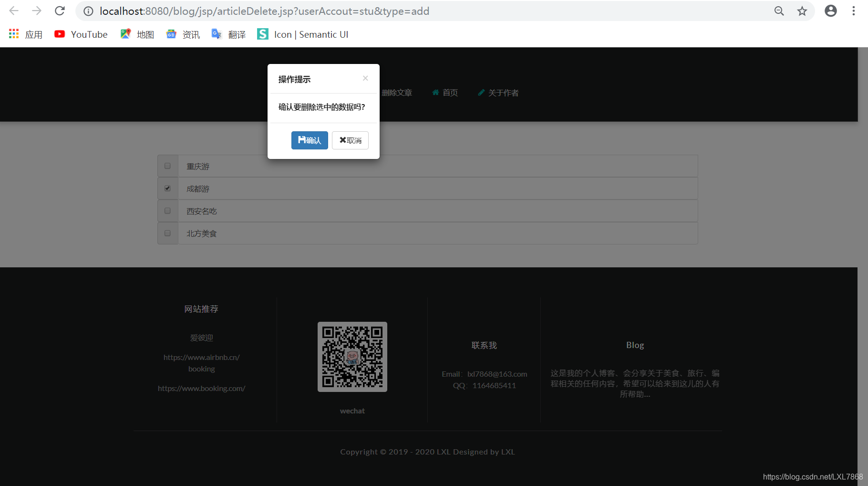The image size is (868, 486).
Task: Click the 成都游 article title
Action: tap(198, 189)
